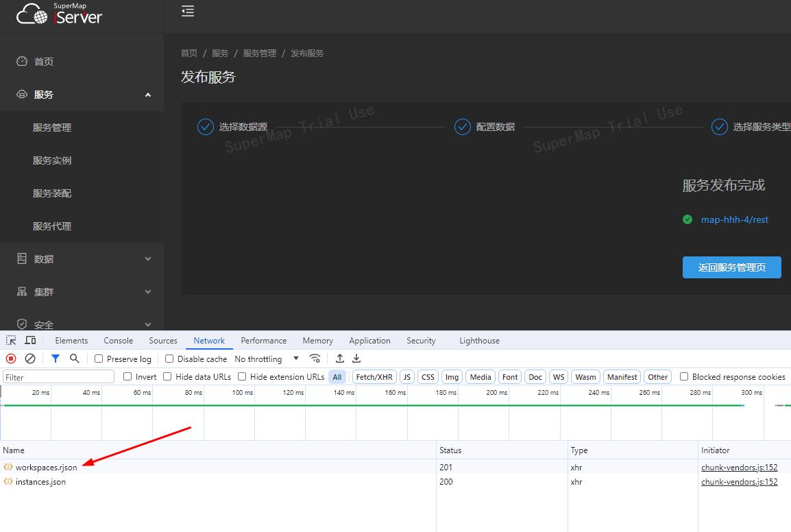Enable the Disable cache checkbox
This screenshot has height=532, width=791.
[x=169, y=359]
